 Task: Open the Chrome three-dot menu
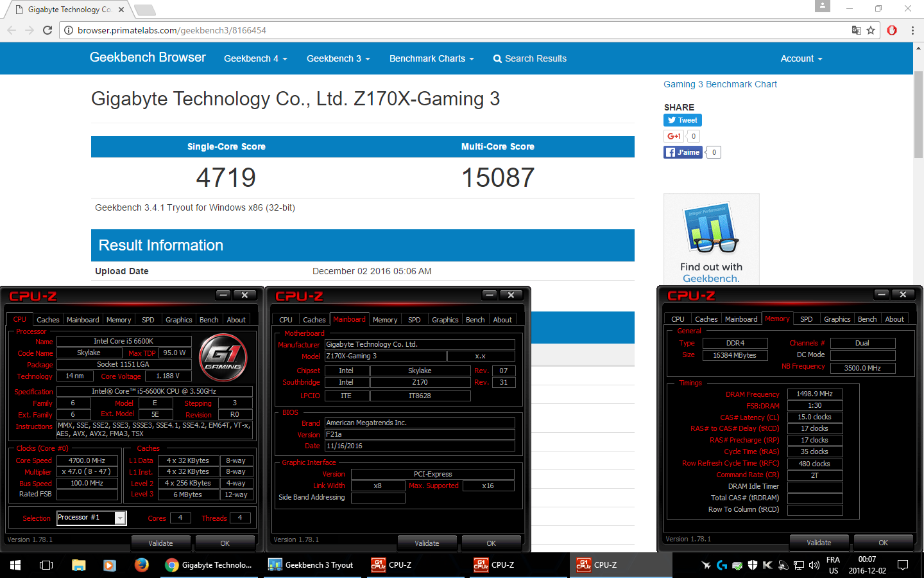pyautogui.click(x=912, y=30)
